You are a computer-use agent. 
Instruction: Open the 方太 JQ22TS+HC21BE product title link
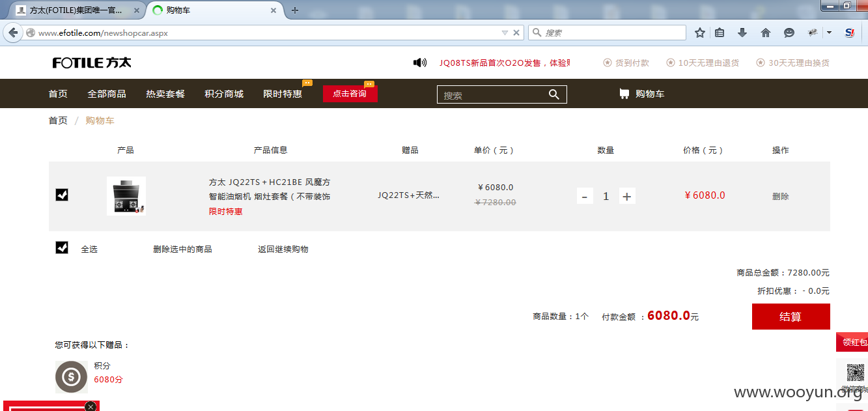270,189
